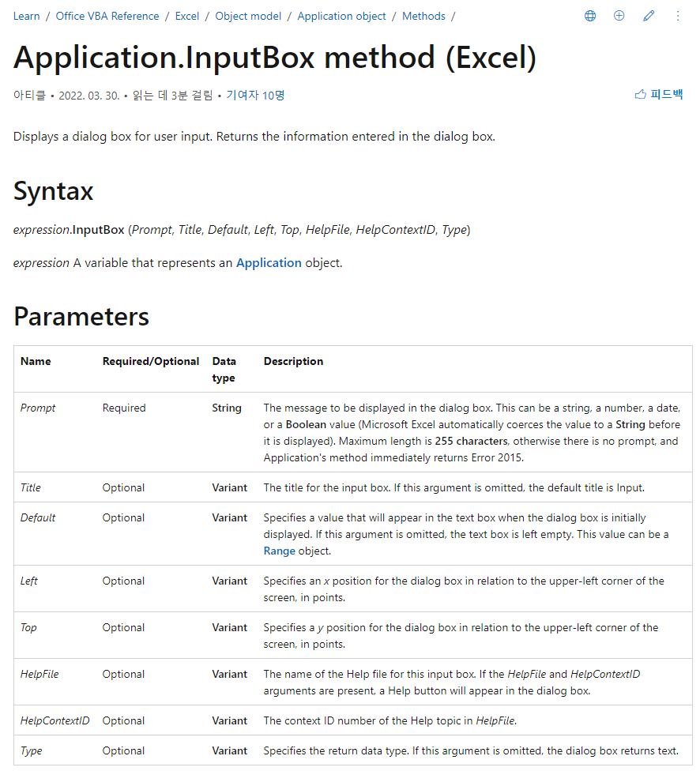The height and width of the screenshot is (771, 700).
Task: Click the Parameters section heading
Action: (x=81, y=317)
